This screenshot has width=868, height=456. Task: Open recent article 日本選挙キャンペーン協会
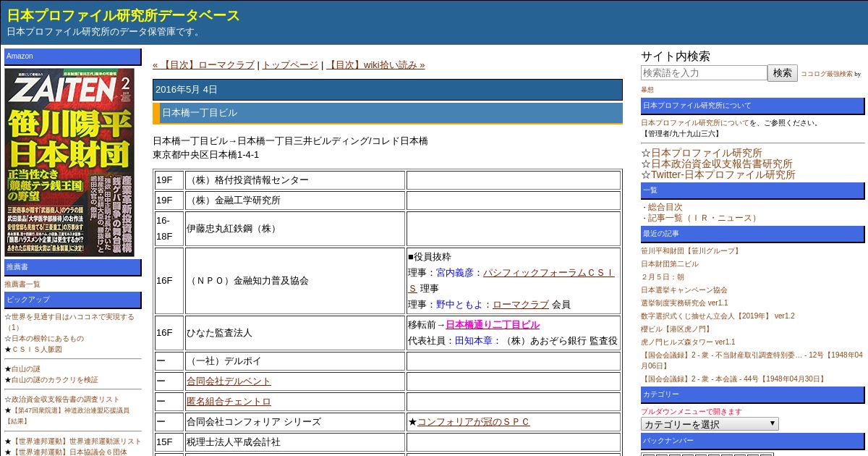point(684,290)
